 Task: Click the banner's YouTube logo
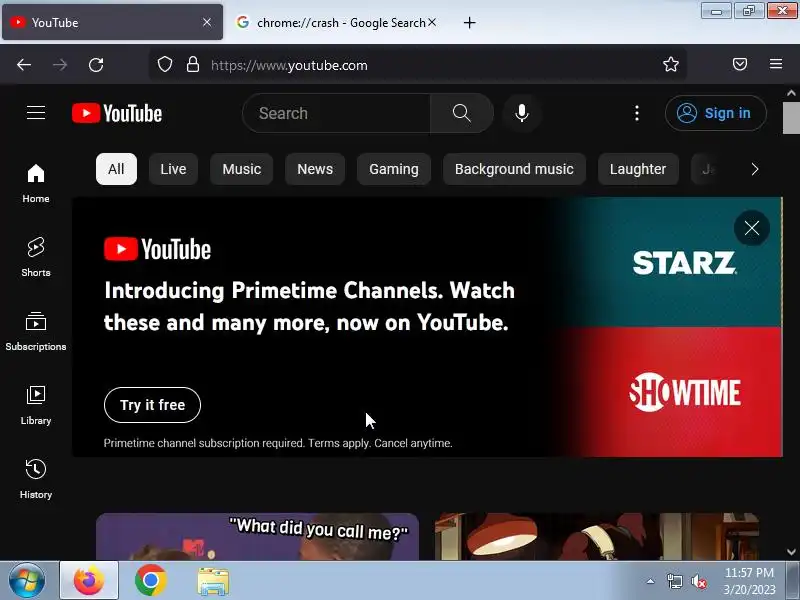pyautogui.click(x=157, y=249)
